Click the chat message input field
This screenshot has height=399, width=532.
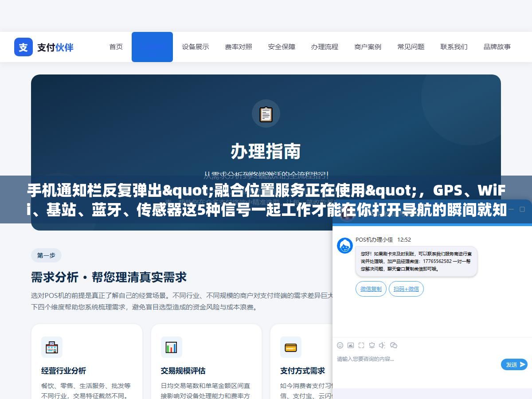[417, 364]
